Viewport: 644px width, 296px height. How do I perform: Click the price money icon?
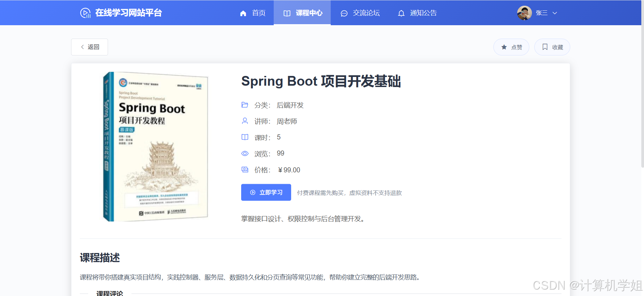coord(245,170)
